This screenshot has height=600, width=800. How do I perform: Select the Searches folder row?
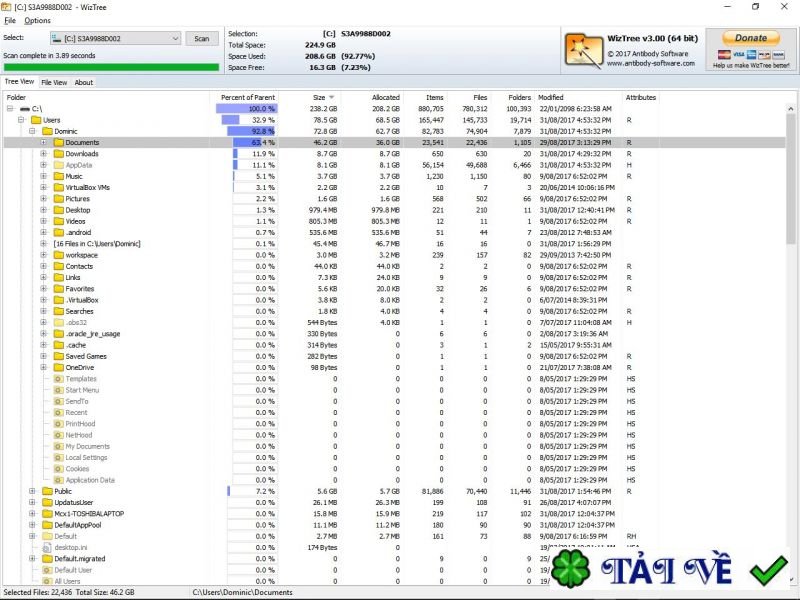pos(394,311)
